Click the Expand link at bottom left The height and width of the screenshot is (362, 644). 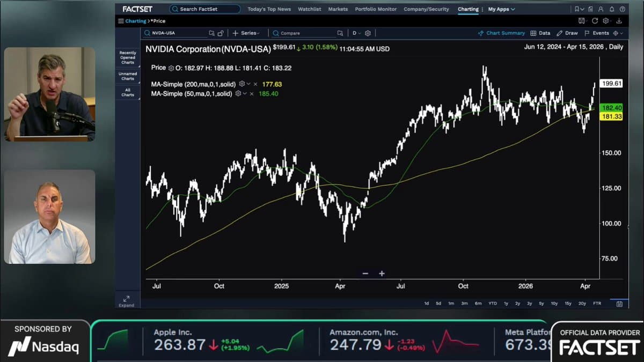pyautogui.click(x=127, y=302)
